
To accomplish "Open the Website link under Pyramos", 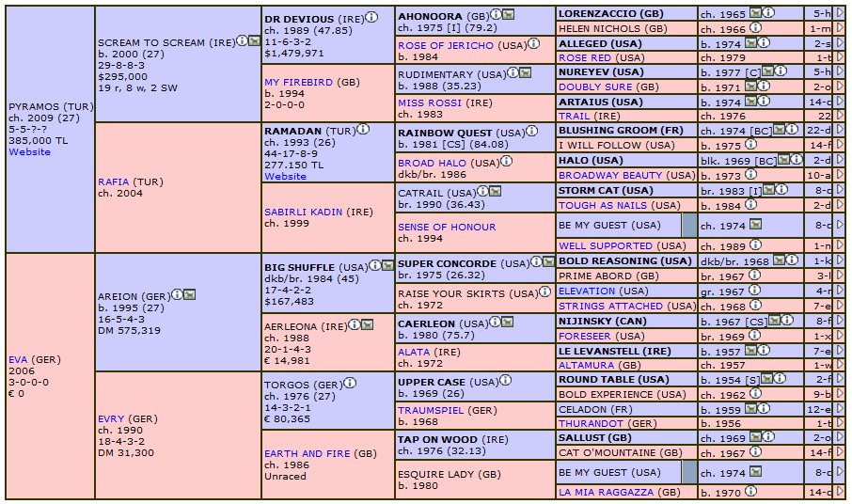I will click(29, 152).
